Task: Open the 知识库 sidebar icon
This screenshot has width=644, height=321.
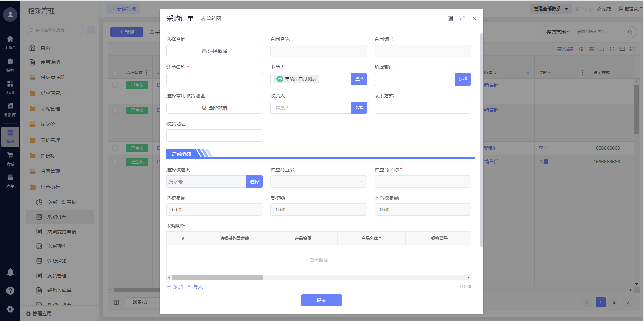Action: tap(10, 106)
